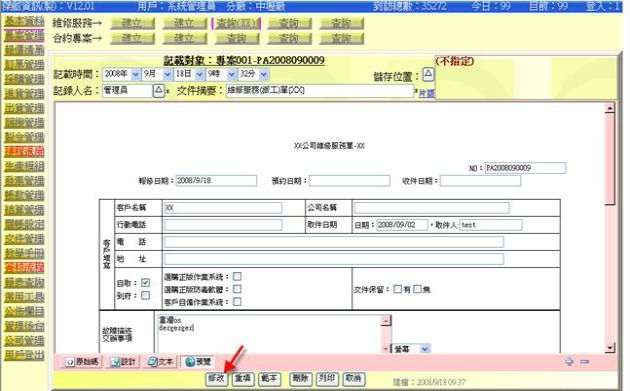Switch editor to 文本 text view
630x391 pixels.
click(x=160, y=362)
